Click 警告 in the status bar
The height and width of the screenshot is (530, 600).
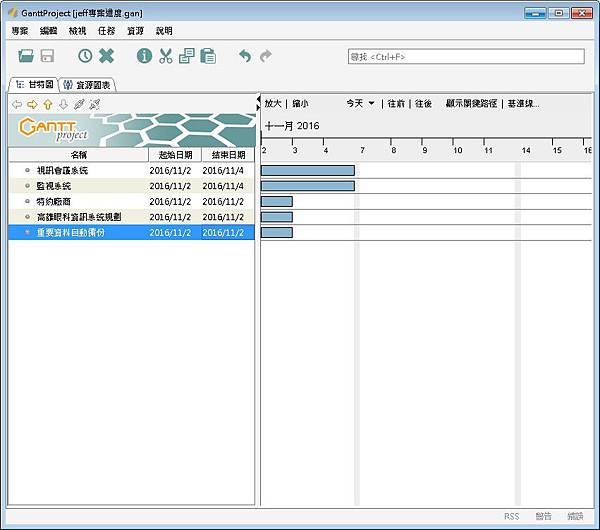(543, 516)
